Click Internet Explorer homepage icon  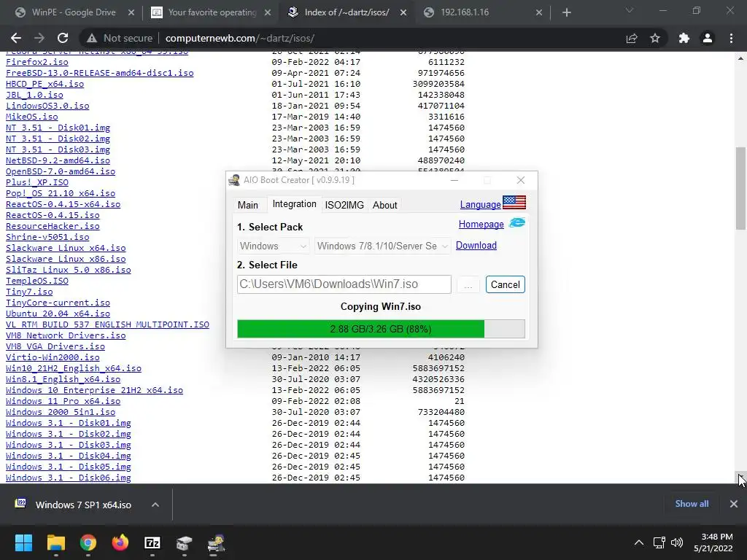[x=517, y=223]
